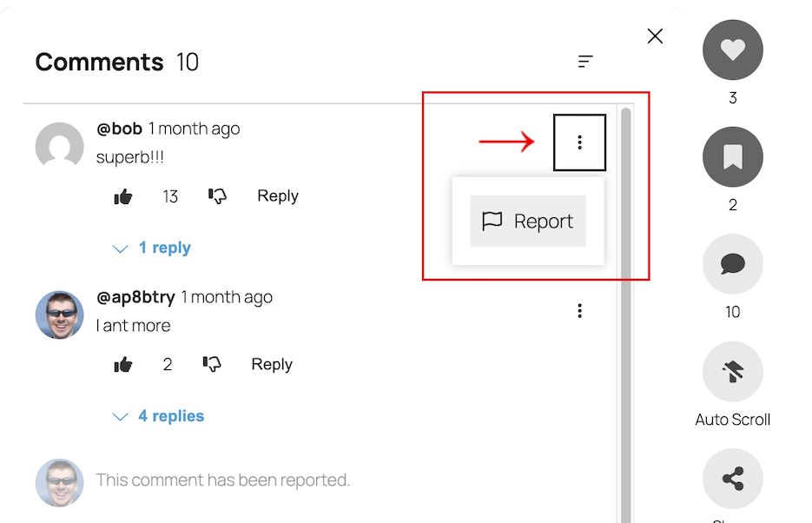
Task: Dislike @bob's comment with thumbs down
Action: pos(217,196)
